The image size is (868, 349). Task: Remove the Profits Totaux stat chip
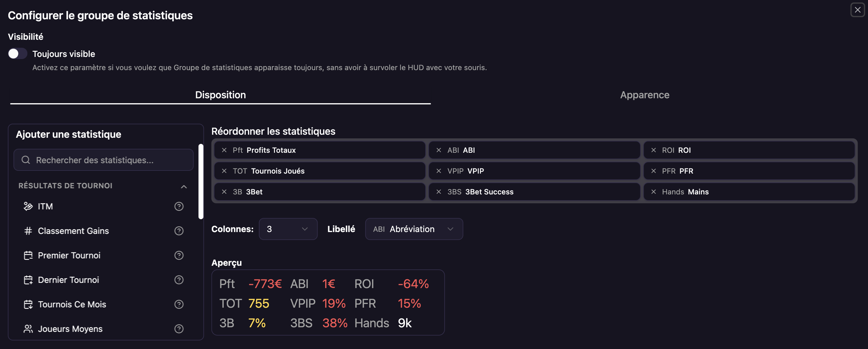click(x=224, y=150)
